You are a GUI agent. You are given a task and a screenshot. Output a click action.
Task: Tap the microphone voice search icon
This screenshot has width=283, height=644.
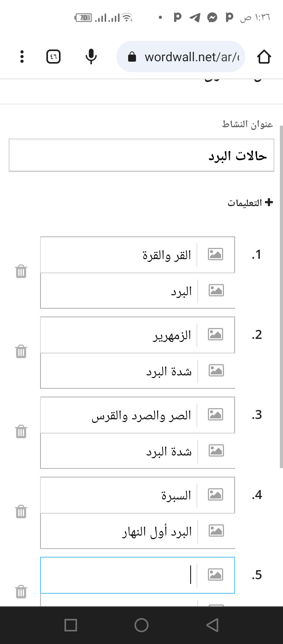click(91, 57)
